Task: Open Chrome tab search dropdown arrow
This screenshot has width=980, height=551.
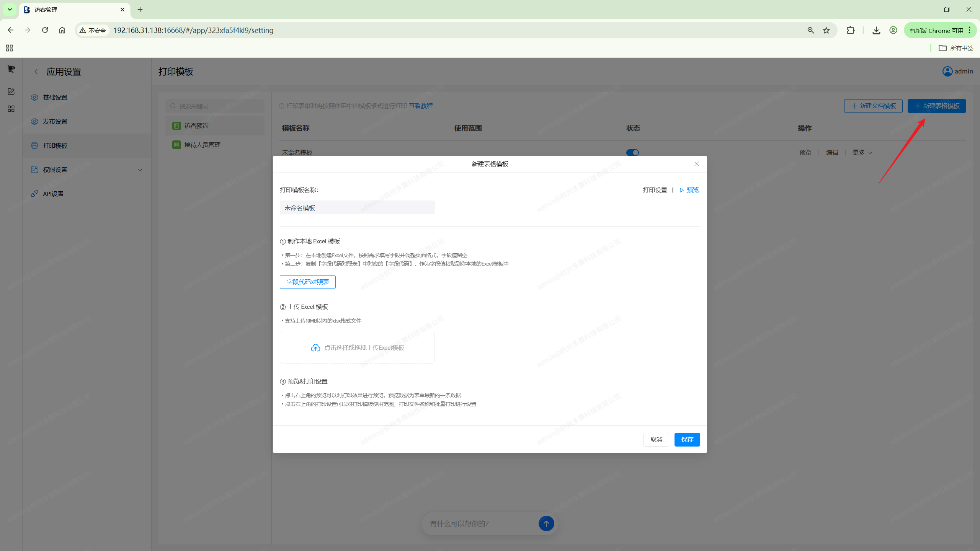Action: click(10, 9)
